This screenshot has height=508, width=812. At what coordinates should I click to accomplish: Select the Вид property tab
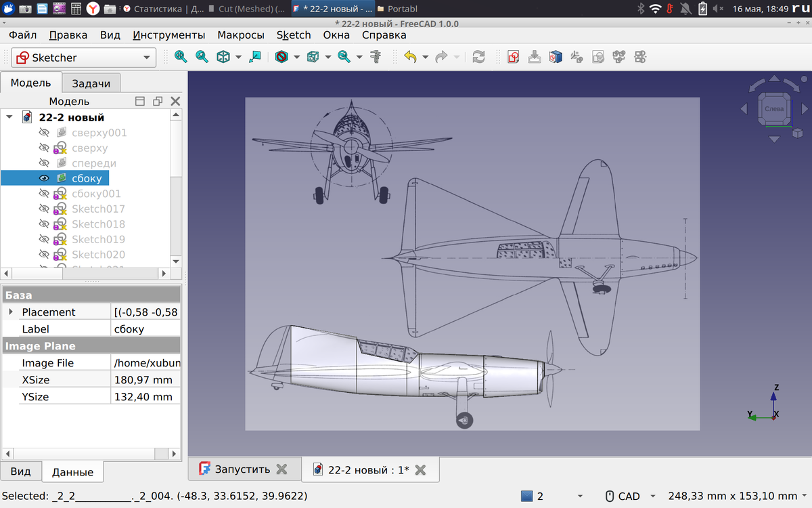click(x=21, y=472)
